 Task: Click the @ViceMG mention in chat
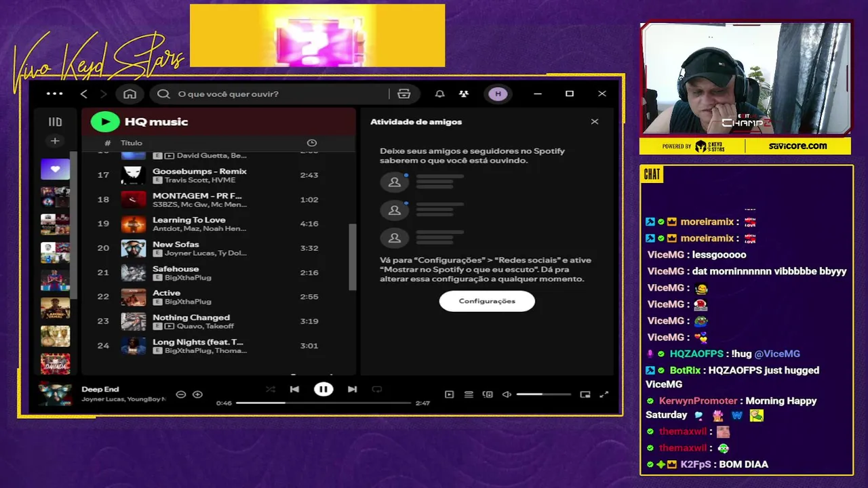click(x=777, y=354)
